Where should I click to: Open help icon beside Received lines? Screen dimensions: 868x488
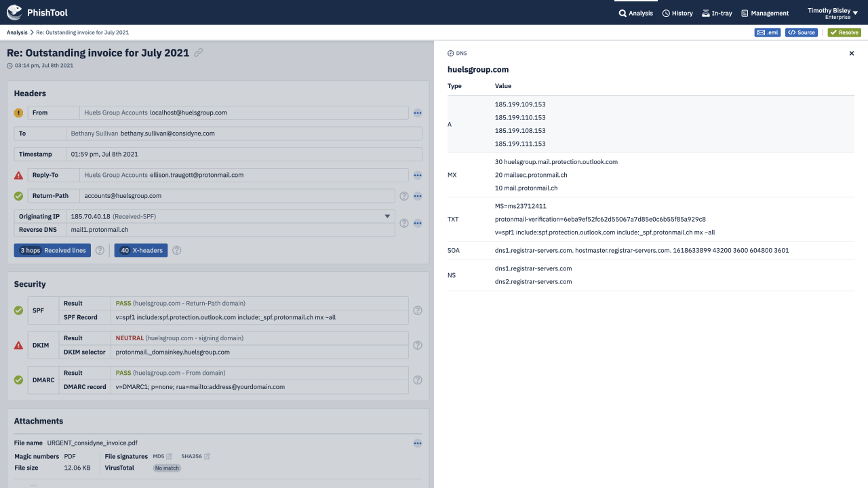[100, 250]
